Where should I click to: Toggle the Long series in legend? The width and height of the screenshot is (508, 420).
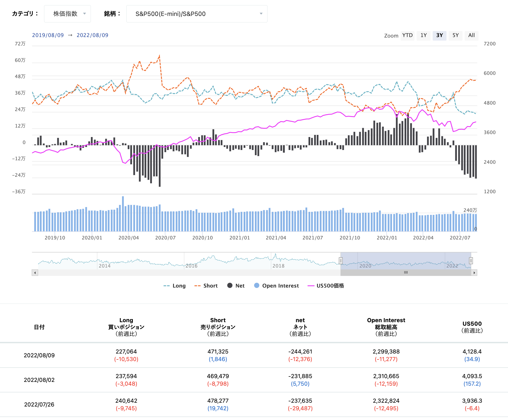point(175,286)
